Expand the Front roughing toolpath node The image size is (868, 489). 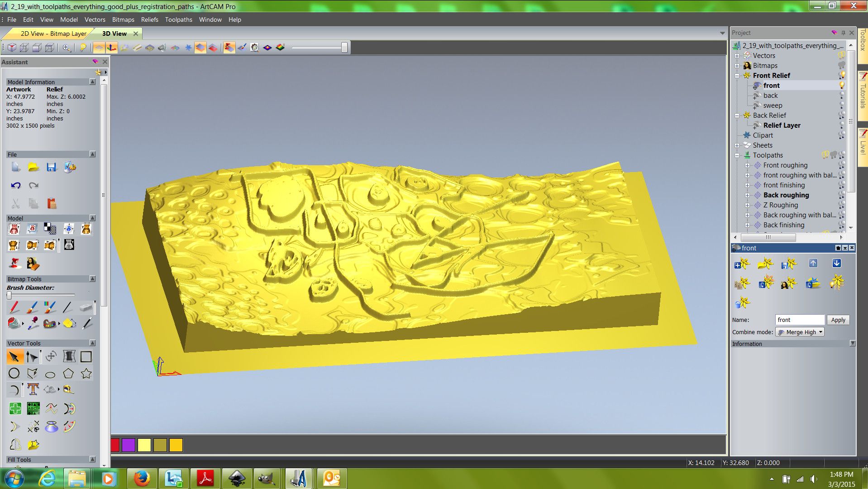point(748,165)
